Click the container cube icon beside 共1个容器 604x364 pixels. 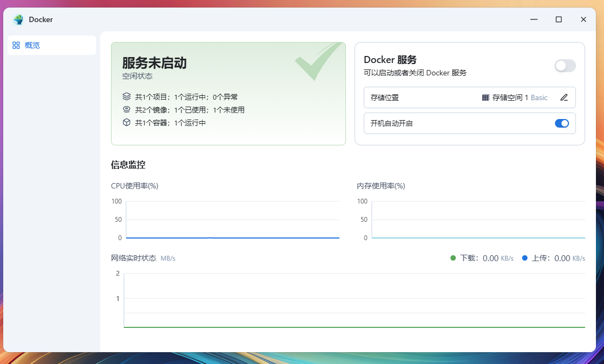(x=126, y=122)
